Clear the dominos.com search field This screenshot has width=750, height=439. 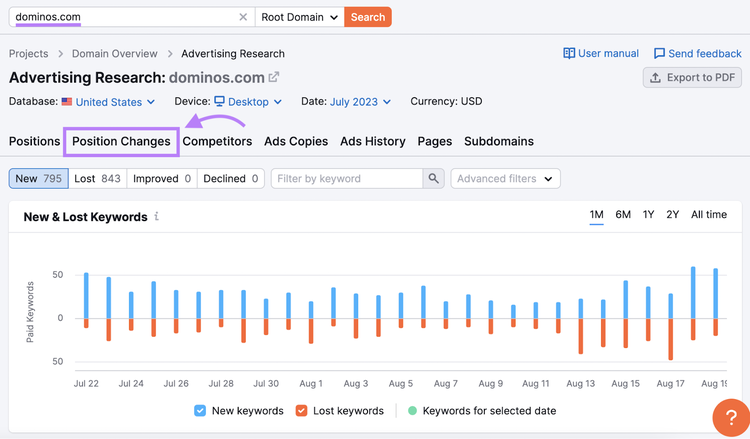pyautogui.click(x=243, y=17)
